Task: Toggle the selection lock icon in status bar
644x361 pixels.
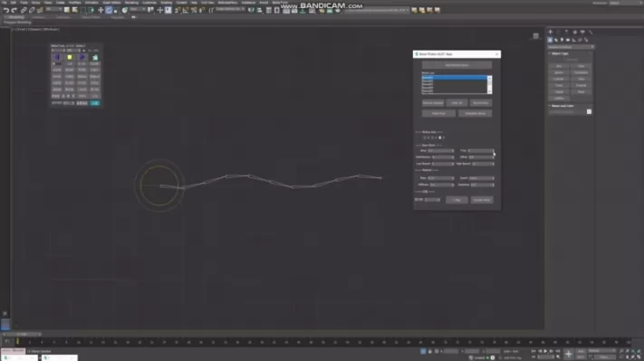Action: pyautogui.click(x=430, y=351)
